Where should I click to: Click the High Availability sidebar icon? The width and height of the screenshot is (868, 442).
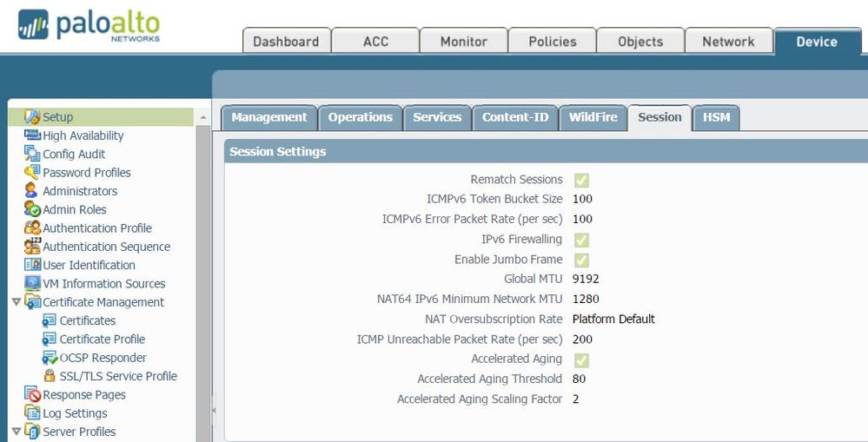(x=33, y=135)
